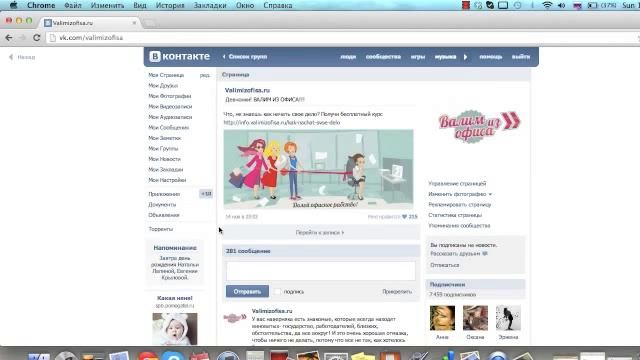Open subscriber Эрвина's avatar
The height and width of the screenshot is (360, 640).
coord(508,318)
